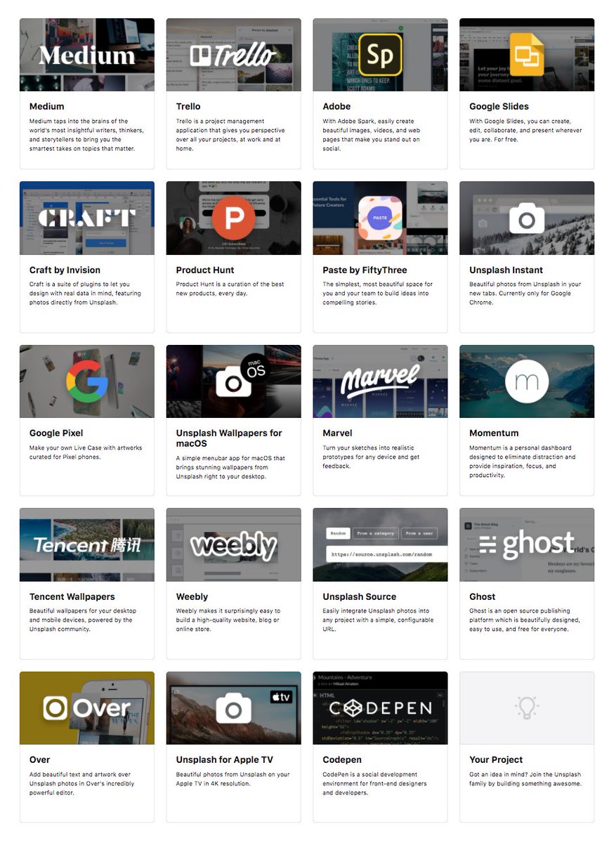Open the Trello card title

(188, 107)
